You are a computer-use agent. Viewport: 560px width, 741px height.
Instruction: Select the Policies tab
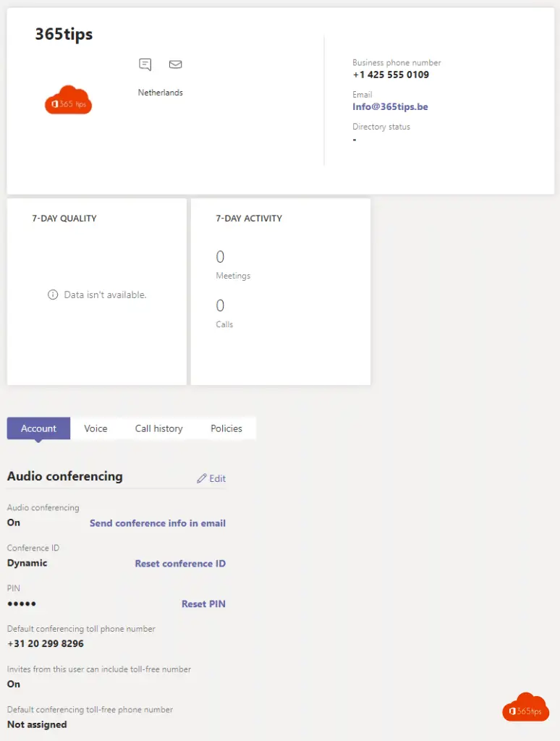pyautogui.click(x=226, y=428)
